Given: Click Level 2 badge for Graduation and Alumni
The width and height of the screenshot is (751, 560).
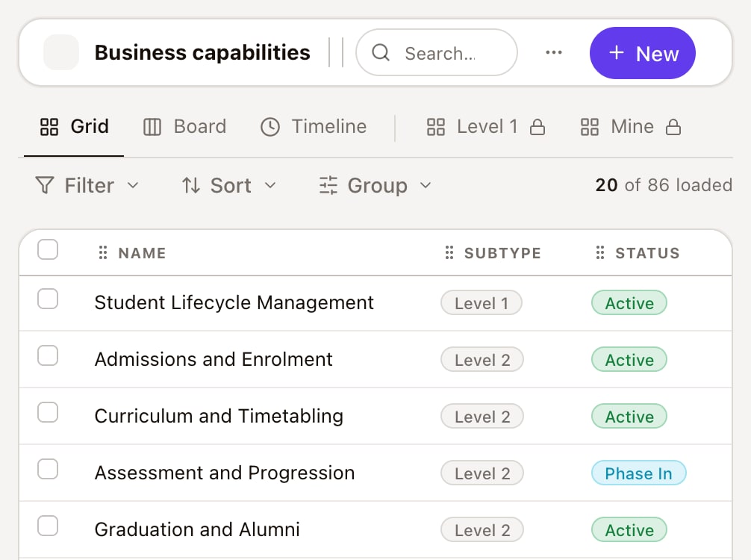Looking at the screenshot, I should pos(482,530).
